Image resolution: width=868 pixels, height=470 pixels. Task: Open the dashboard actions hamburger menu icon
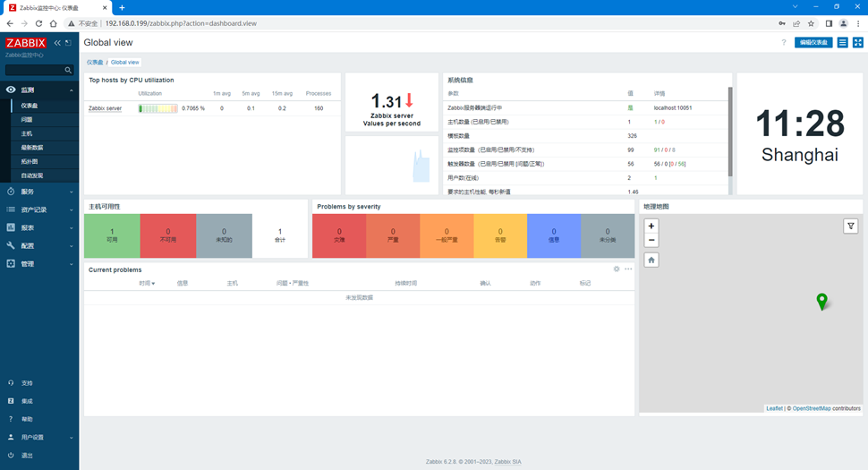click(x=843, y=43)
